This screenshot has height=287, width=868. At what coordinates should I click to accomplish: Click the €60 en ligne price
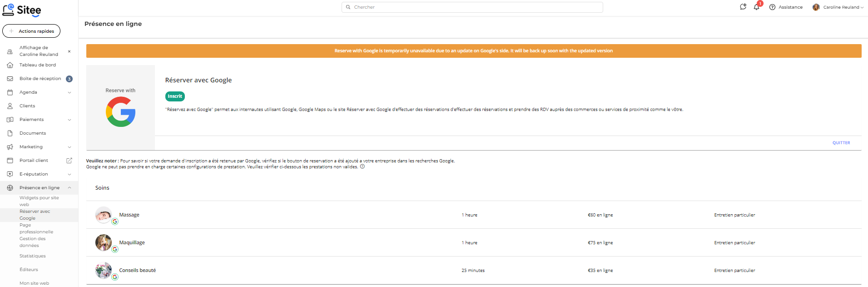pyautogui.click(x=600, y=215)
